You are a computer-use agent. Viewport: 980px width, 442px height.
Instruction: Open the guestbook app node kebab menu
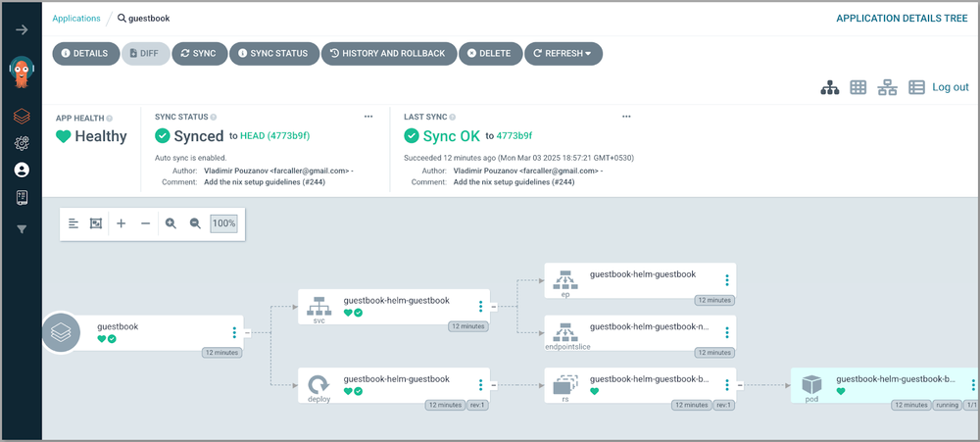(234, 332)
